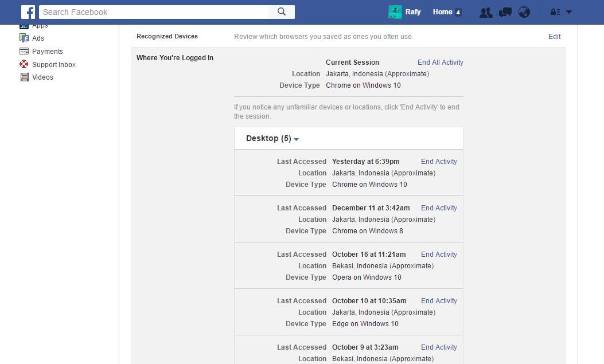Open Notifications globe icon
This screenshot has height=364, width=604.
click(x=524, y=12)
